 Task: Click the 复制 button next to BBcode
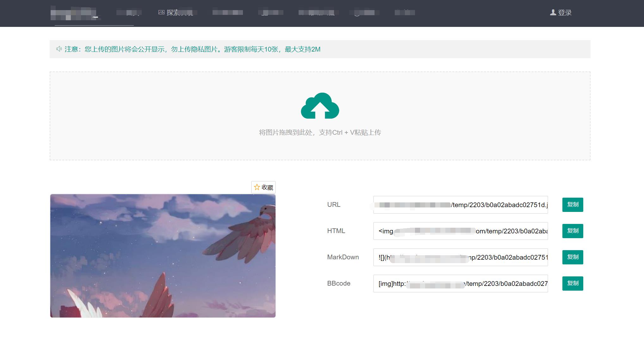pos(572,283)
